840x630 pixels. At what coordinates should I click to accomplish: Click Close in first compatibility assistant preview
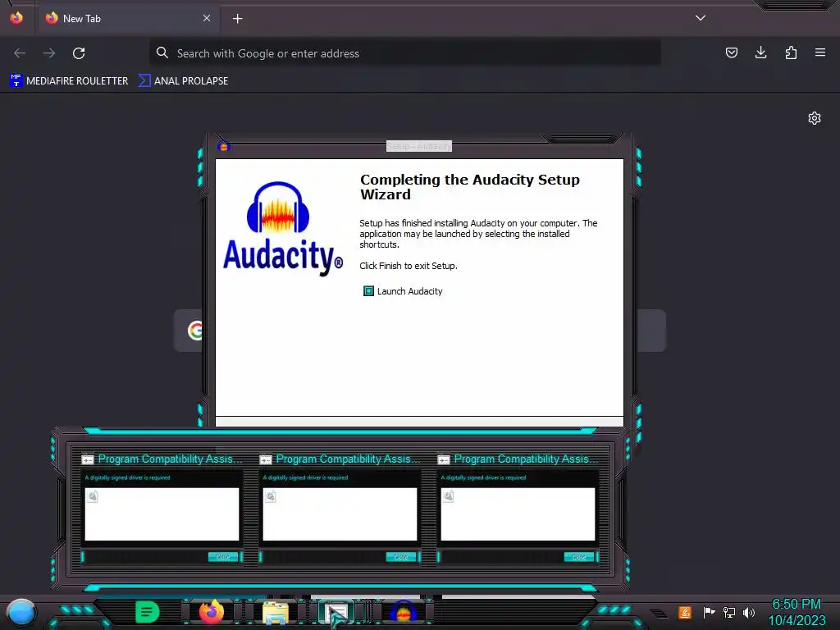pyautogui.click(x=223, y=557)
